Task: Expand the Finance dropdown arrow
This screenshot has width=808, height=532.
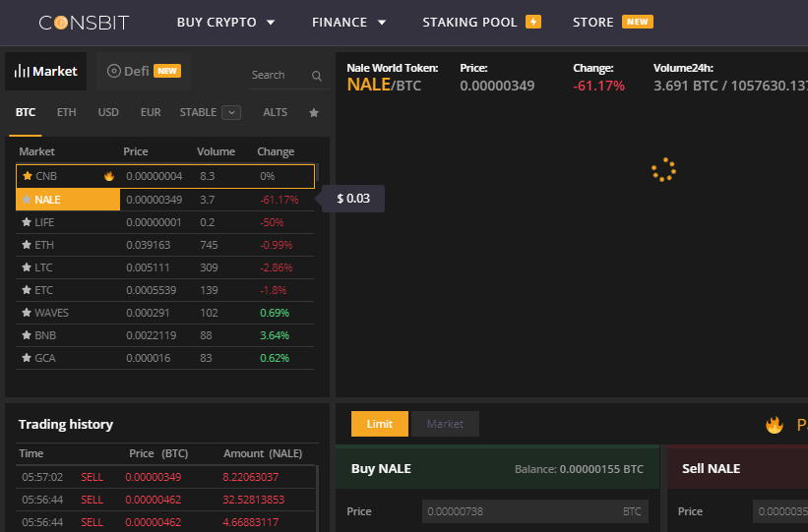Action: click(382, 23)
